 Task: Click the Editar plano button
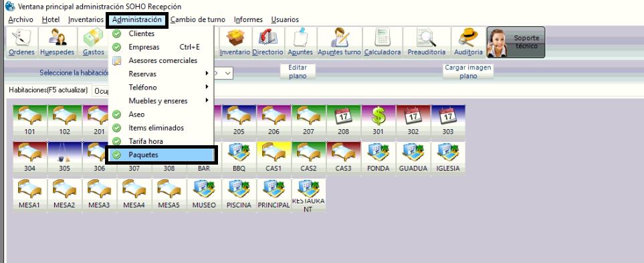(x=298, y=72)
